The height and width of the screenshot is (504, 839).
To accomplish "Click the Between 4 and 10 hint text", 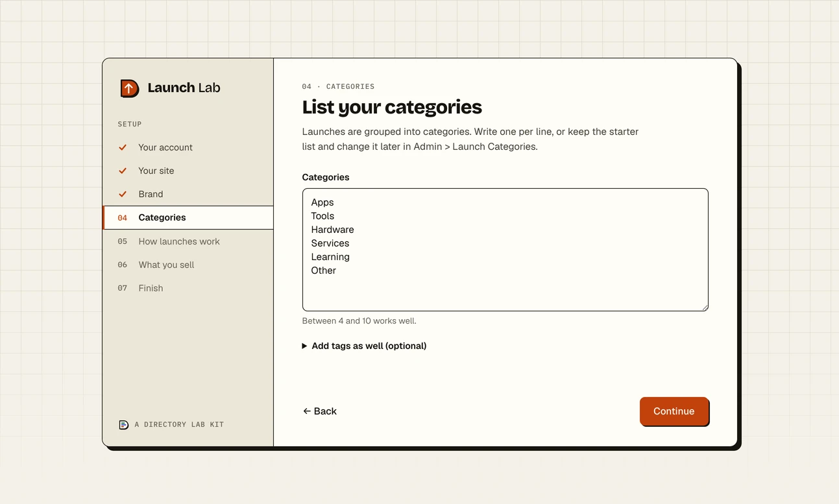I will click(359, 321).
